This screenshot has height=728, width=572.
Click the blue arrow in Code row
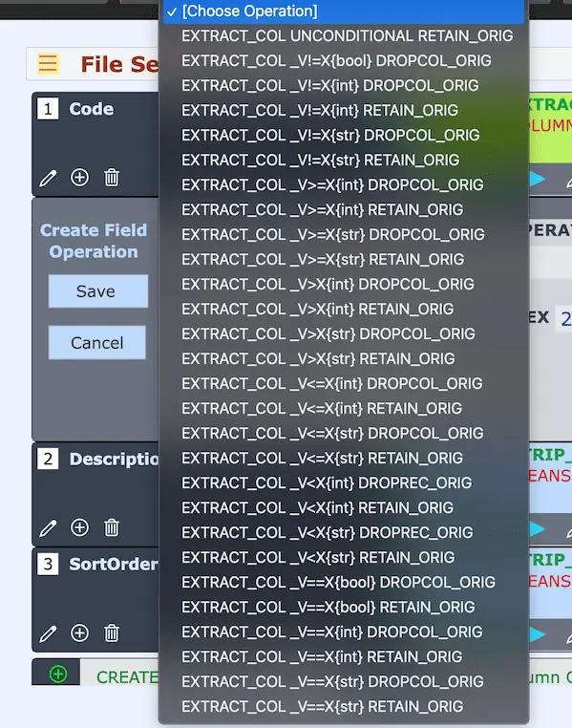[538, 179]
